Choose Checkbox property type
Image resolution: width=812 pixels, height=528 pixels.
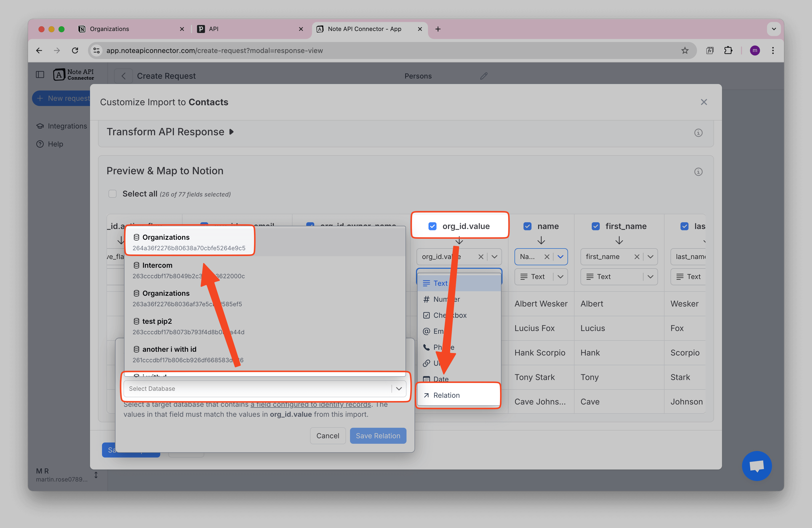[x=459, y=315]
